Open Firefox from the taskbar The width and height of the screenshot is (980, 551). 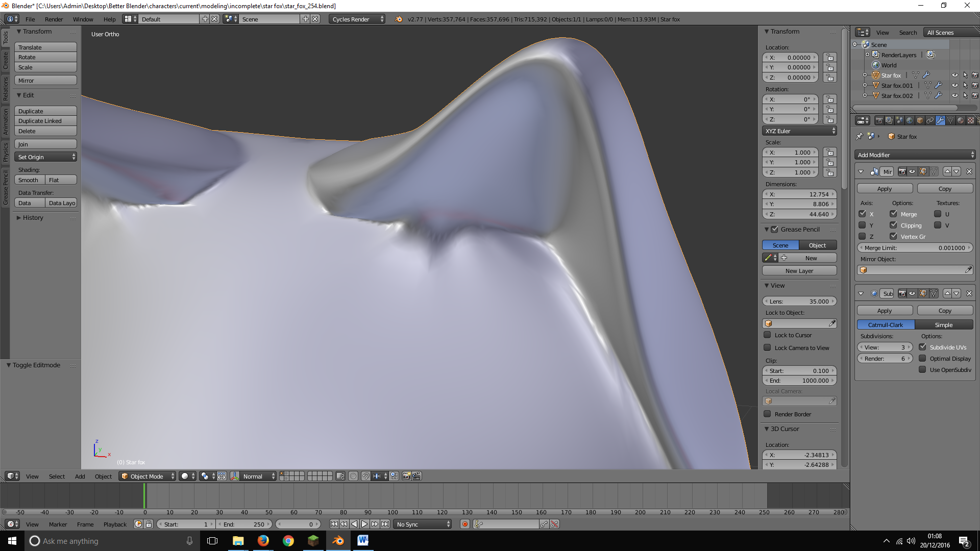click(x=263, y=541)
